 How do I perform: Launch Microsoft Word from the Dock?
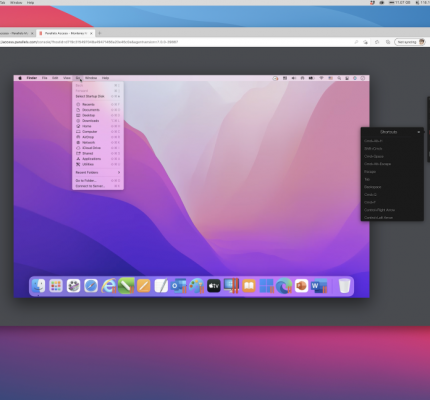pyautogui.click(x=319, y=286)
